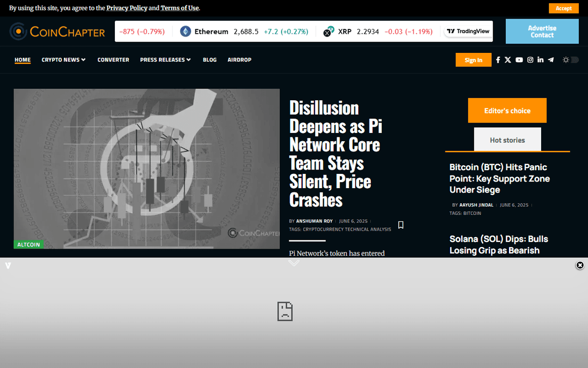Click the Ethereum coin icon in ticker

185,31
